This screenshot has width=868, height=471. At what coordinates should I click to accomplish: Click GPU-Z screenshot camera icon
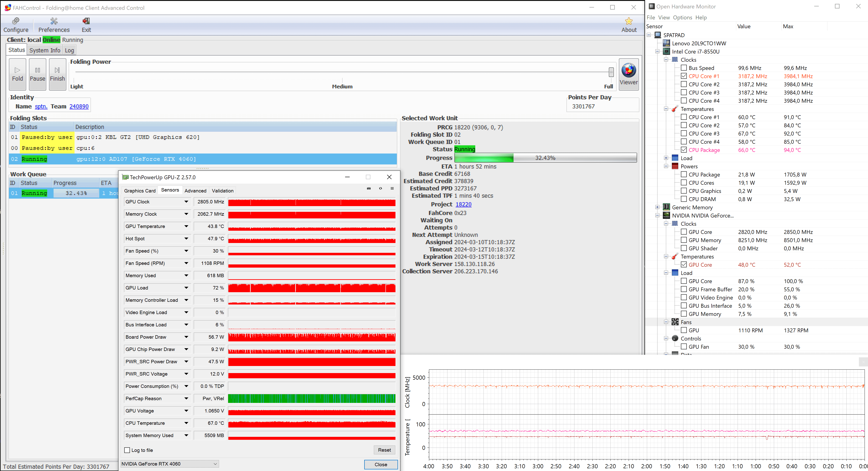pyautogui.click(x=369, y=189)
